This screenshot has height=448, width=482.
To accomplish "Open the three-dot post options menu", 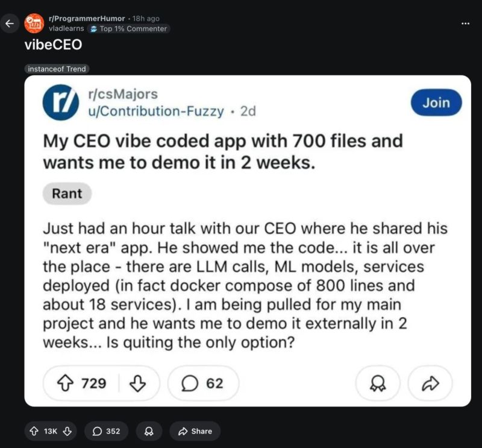I will pyautogui.click(x=465, y=24).
